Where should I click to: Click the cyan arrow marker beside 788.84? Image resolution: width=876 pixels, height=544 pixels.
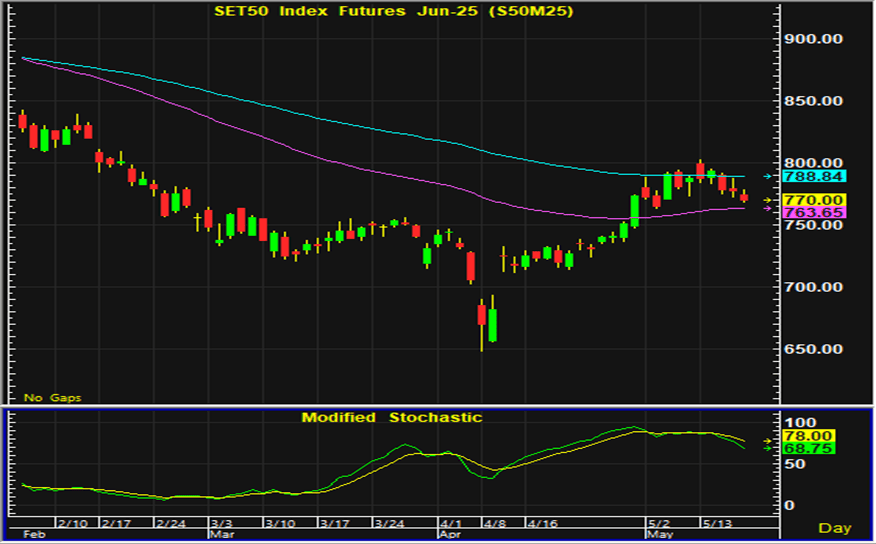pos(768,177)
